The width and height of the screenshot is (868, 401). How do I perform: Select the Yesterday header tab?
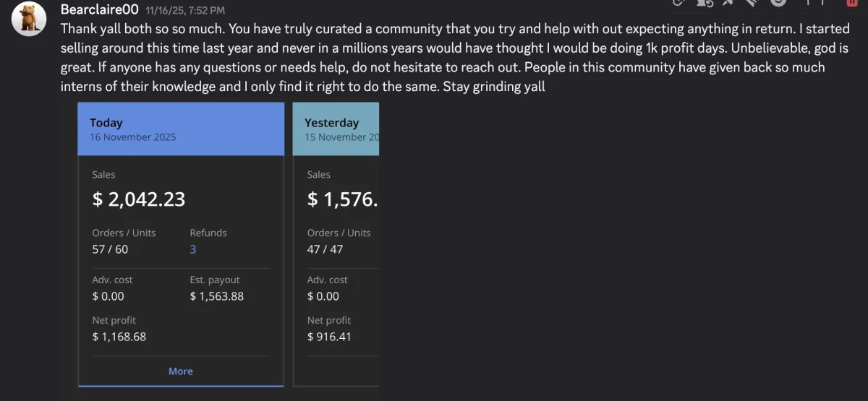336,129
